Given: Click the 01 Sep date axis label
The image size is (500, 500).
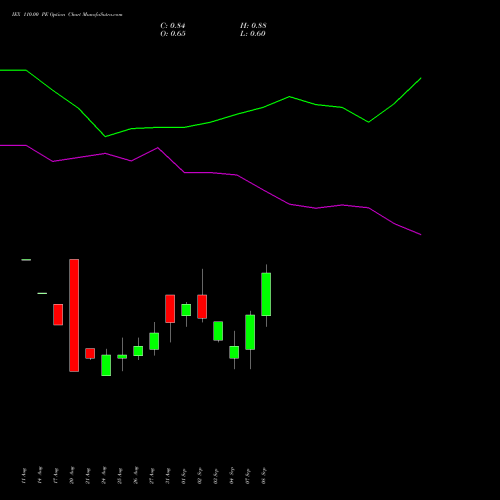Looking at the screenshot, I should coord(184,476).
